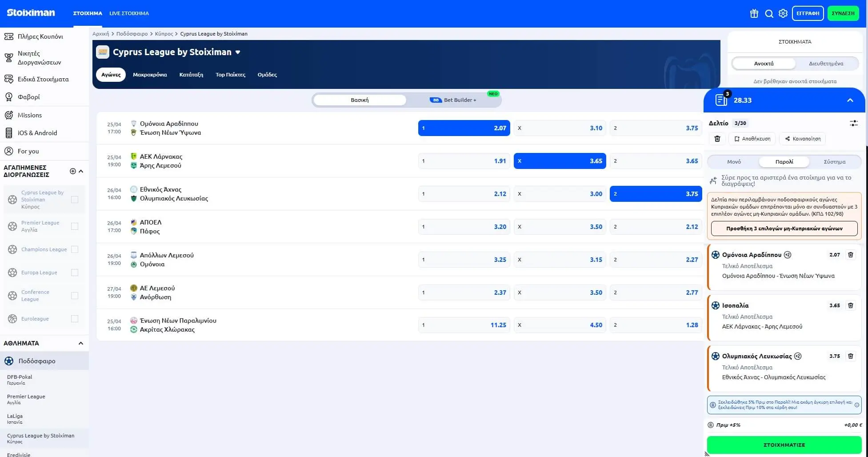Click the betslip icon with count 3
This screenshot has height=457, width=868.
721,100
